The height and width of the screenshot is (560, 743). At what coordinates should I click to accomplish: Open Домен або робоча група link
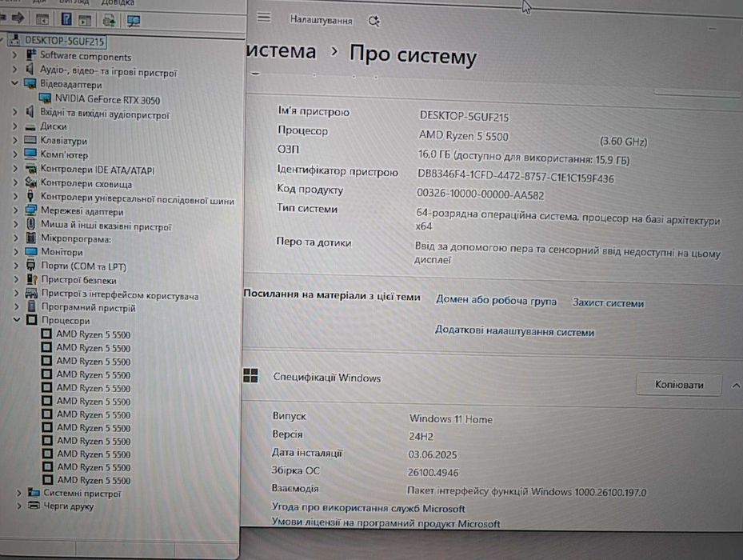tap(496, 300)
